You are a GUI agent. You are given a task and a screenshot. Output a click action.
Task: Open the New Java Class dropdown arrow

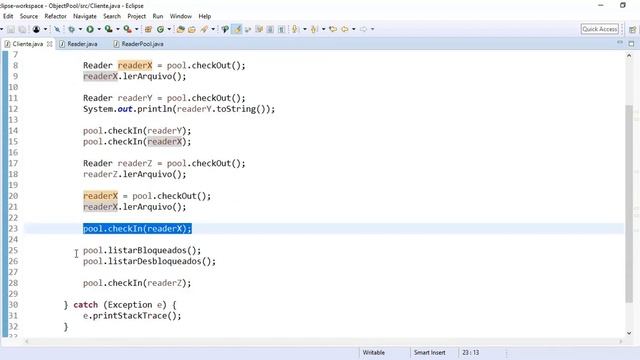[x=169, y=29]
